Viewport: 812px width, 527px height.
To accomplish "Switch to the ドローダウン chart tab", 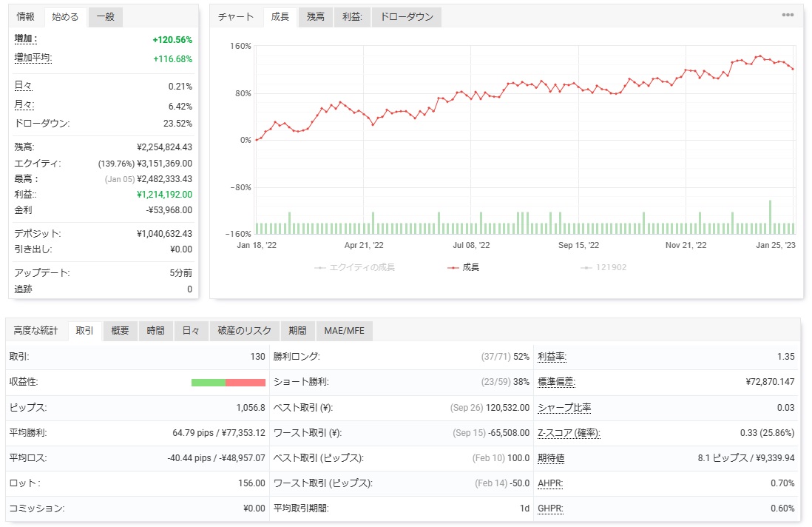I will pos(407,16).
